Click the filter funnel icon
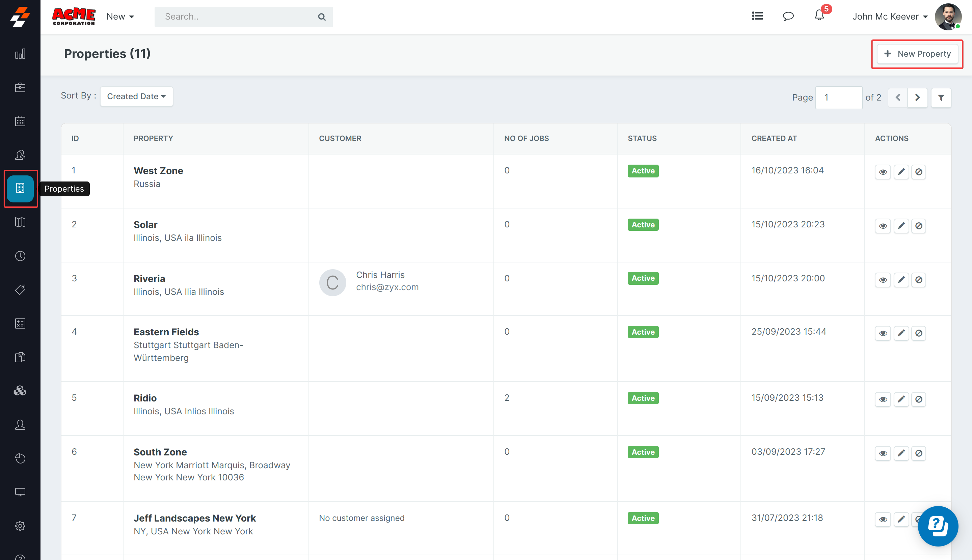 941,98
